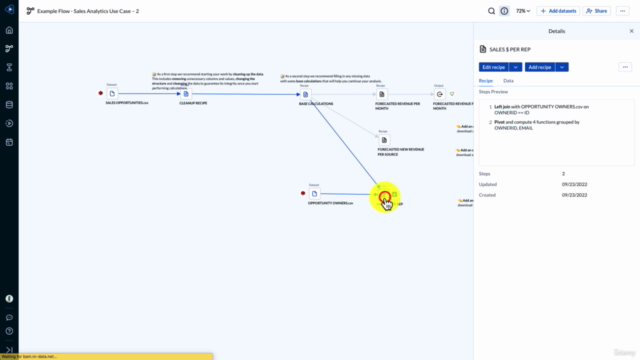The image size is (640, 360).
Task: Click the Add recipe button
Action: 540,67
